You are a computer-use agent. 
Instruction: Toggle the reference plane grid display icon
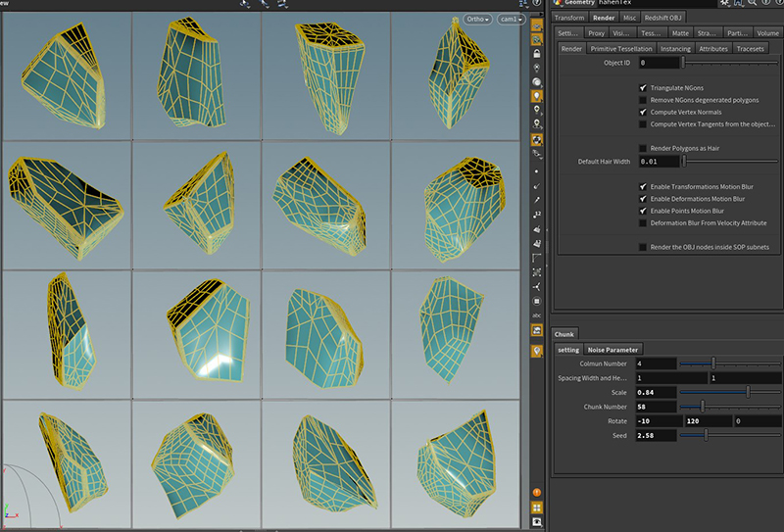(536, 25)
